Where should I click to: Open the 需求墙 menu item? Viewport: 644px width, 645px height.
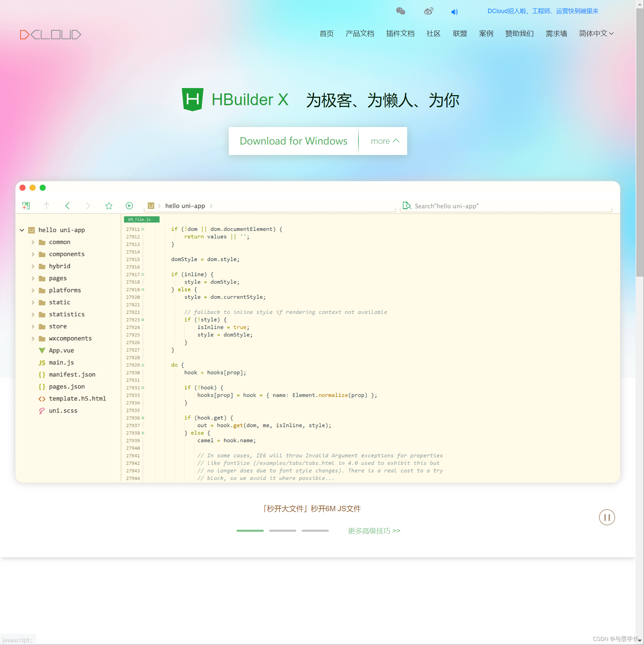point(556,34)
